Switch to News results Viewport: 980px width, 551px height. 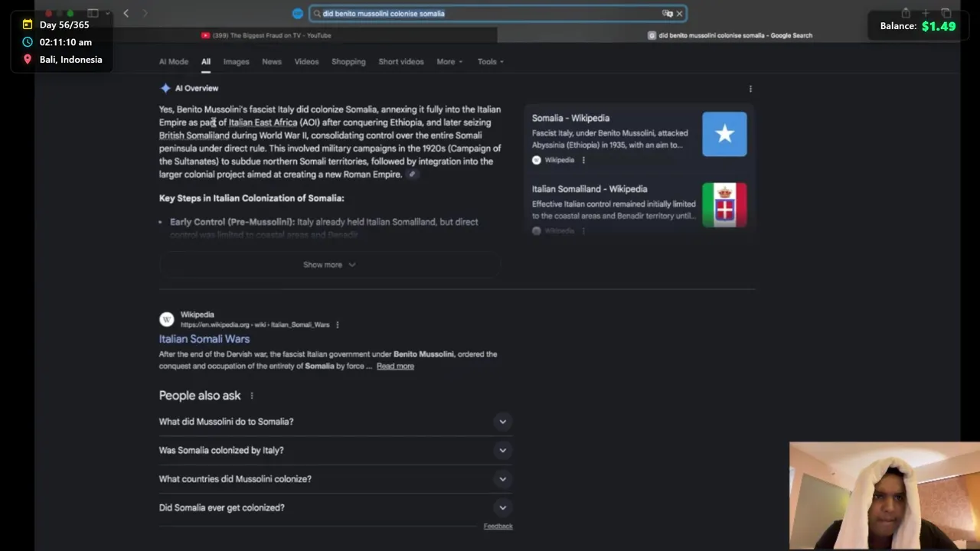(272, 62)
